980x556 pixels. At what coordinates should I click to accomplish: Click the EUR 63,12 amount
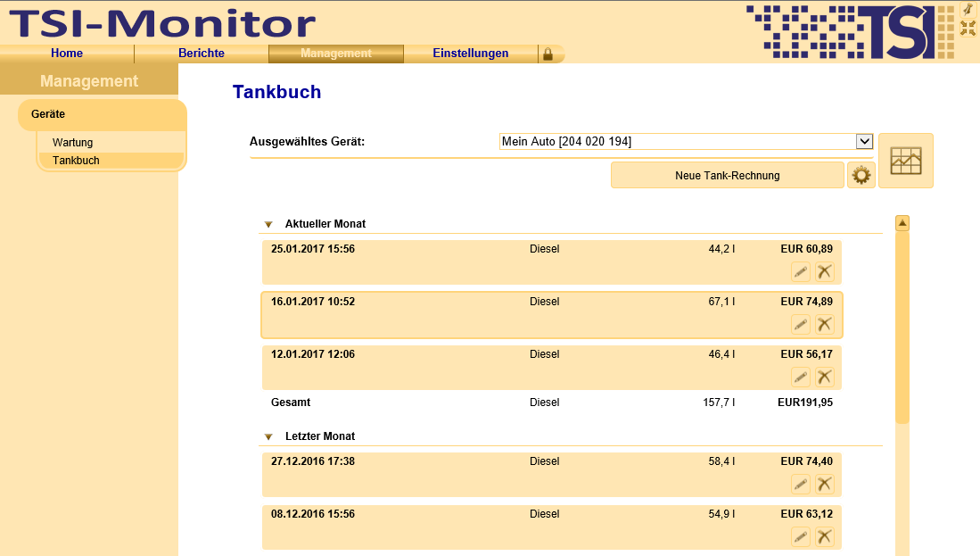point(806,514)
